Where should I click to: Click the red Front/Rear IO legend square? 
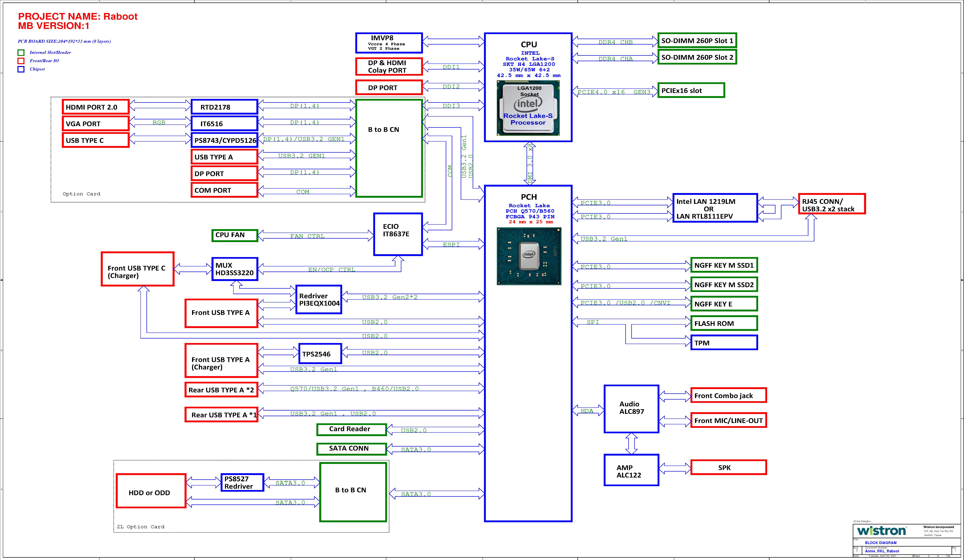tap(21, 61)
